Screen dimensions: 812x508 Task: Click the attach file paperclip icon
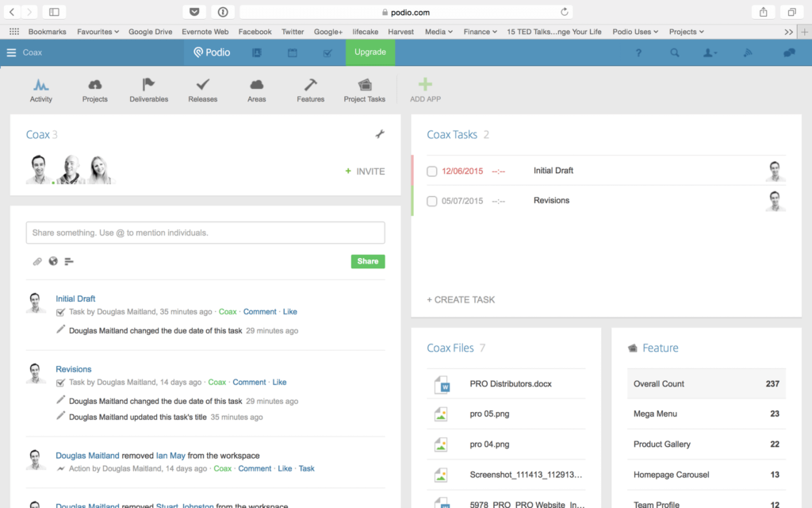[x=37, y=261]
